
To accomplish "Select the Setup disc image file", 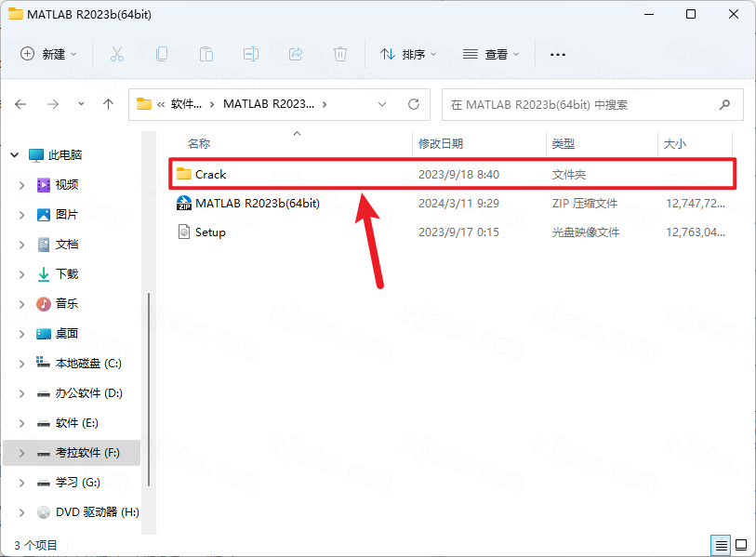I will coord(210,232).
